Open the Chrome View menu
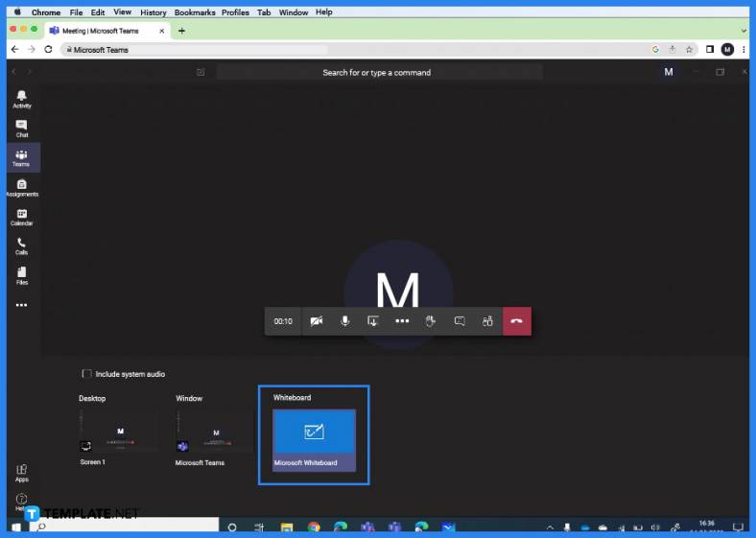 click(123, 12)
